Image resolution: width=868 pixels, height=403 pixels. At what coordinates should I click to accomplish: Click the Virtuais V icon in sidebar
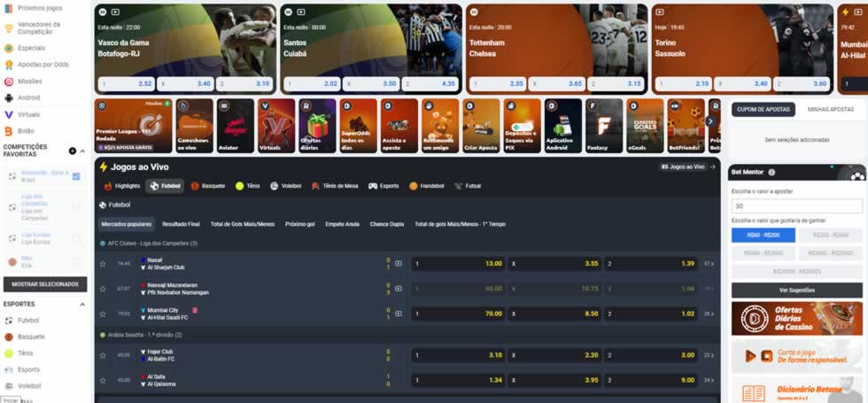point(8,114)
